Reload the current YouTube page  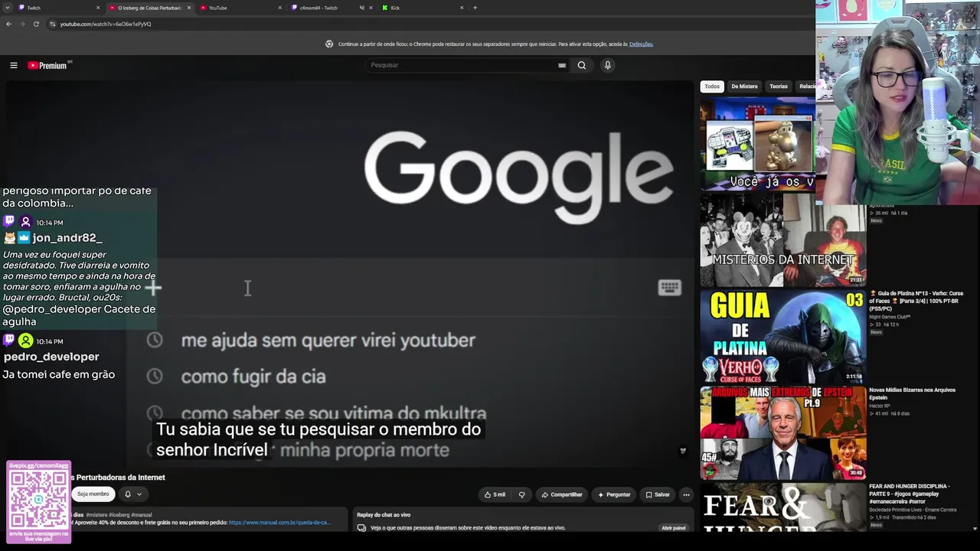coord(36,24)
